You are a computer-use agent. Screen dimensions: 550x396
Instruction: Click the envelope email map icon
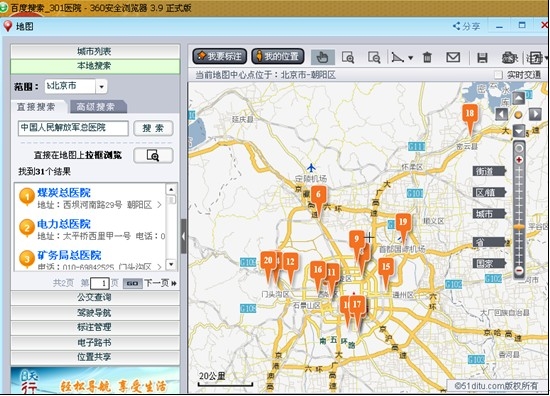[x=453, y=57]
